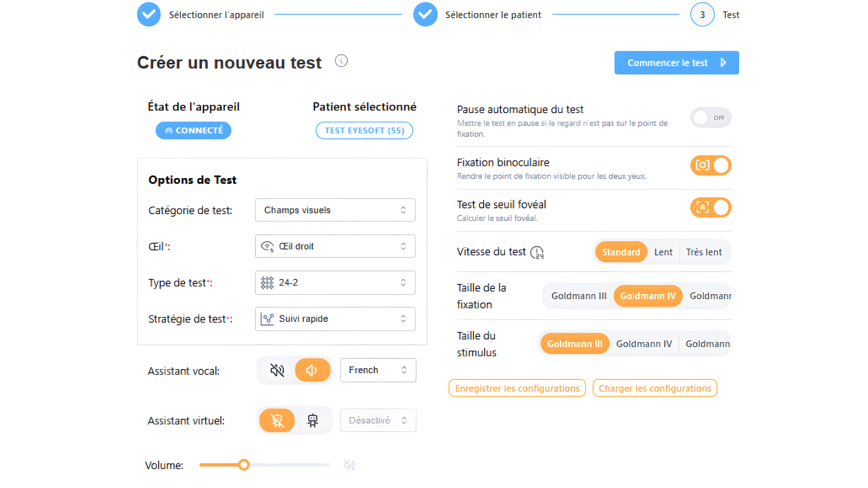The height and width of the screenshot is (488, 868).
Task: Expand the Œil selection dropdown
Action: 335,246
